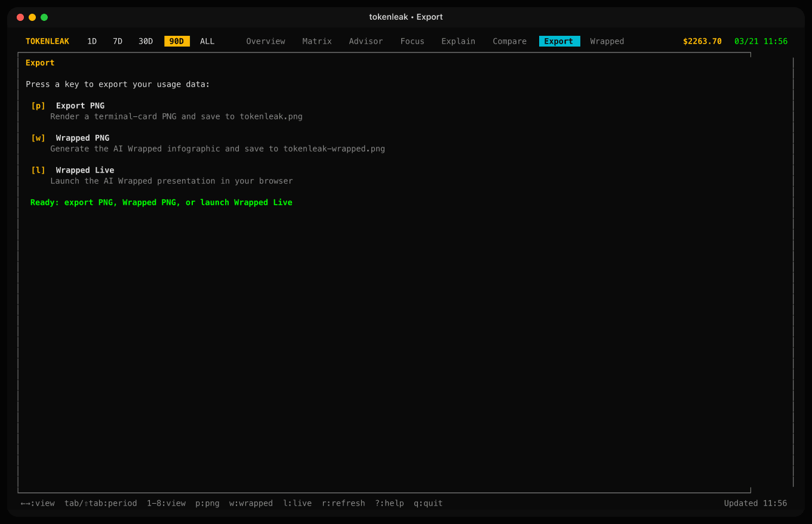Click the green Ready status message
This screenshot has width=812, height=524.
tap(161, 202)
